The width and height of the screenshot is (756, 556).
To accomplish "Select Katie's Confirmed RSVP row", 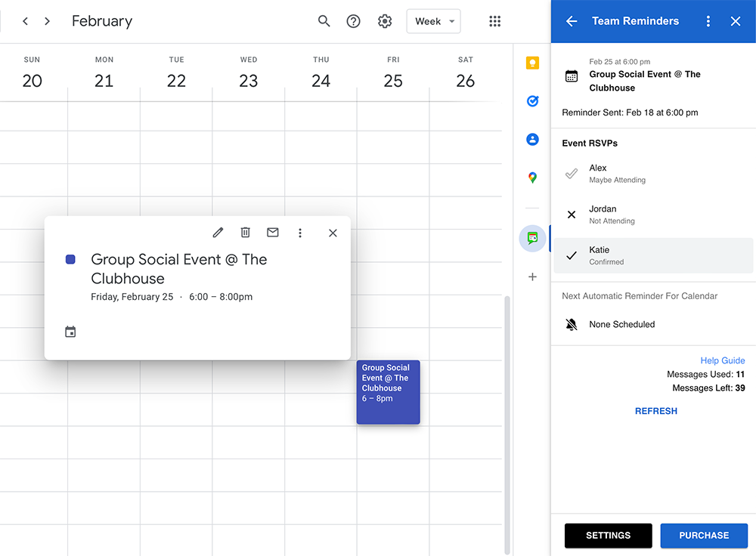I will coord(653,255).
